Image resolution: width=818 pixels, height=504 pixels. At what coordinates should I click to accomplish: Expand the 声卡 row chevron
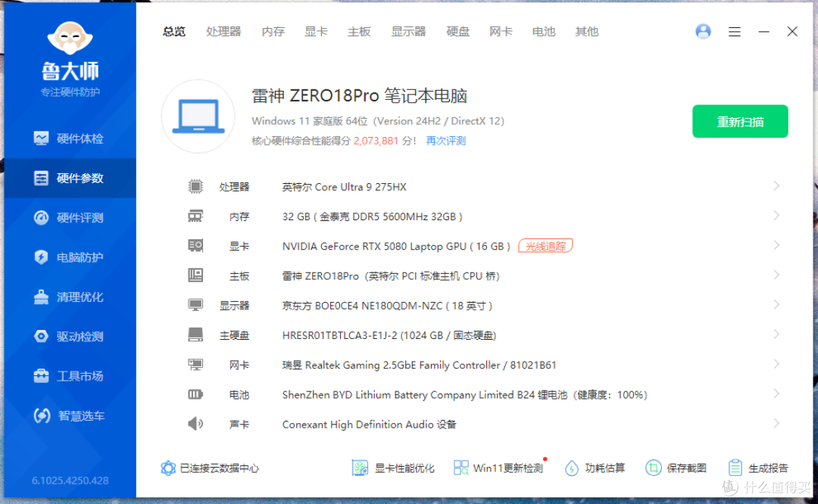776,424
